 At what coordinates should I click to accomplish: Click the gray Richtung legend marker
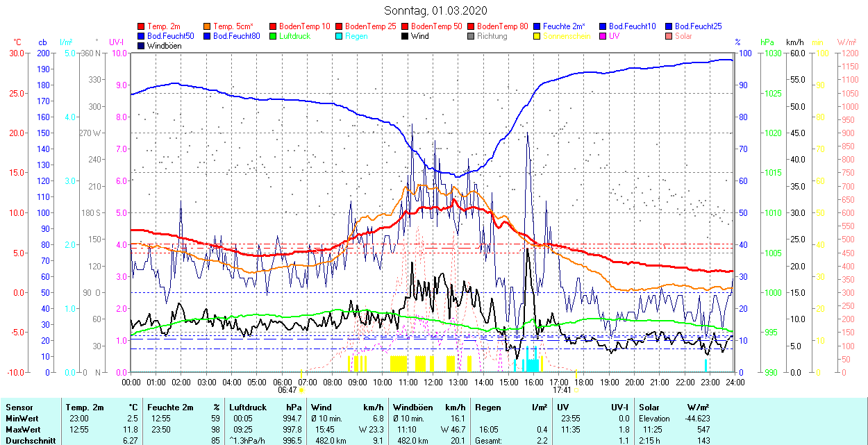472,36
